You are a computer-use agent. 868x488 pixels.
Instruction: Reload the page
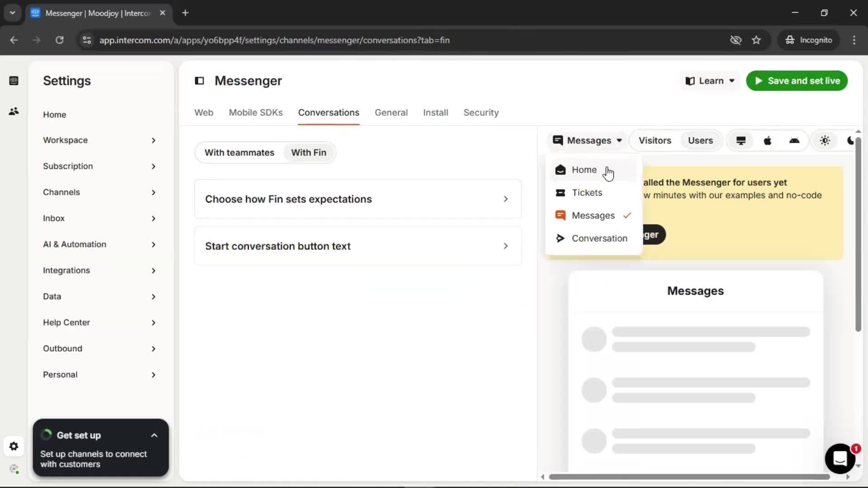click(x=59, y=40)
